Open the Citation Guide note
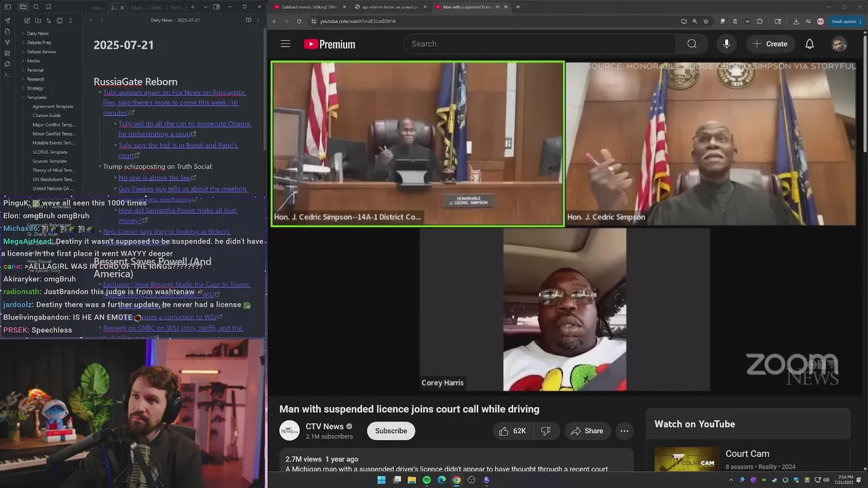The image size is (868, 488). pyautogui.click(x=47, y=115)
